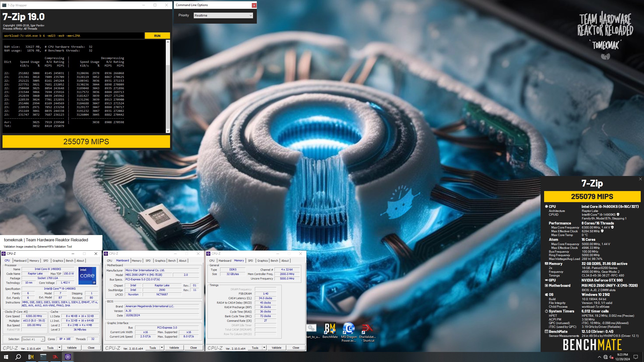Expand the Tools arrow in the CPU-Z Mainboard window
644x362 pixels.
(162, 348)
